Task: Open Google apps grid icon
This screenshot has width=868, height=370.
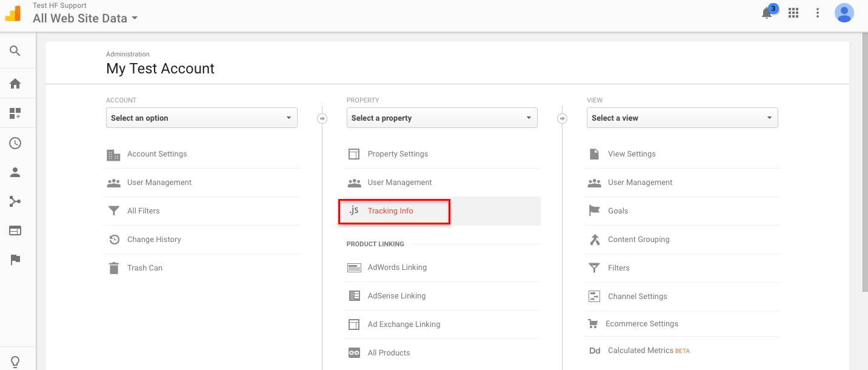Action: coord(793,13)
